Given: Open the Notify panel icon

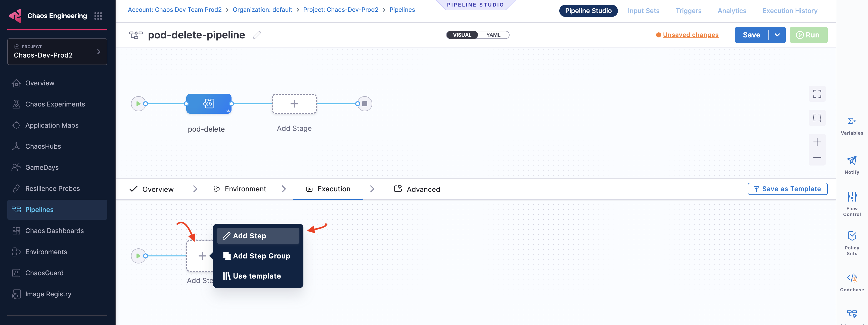Looking at the screenshot, I should [x=851, y=161].
